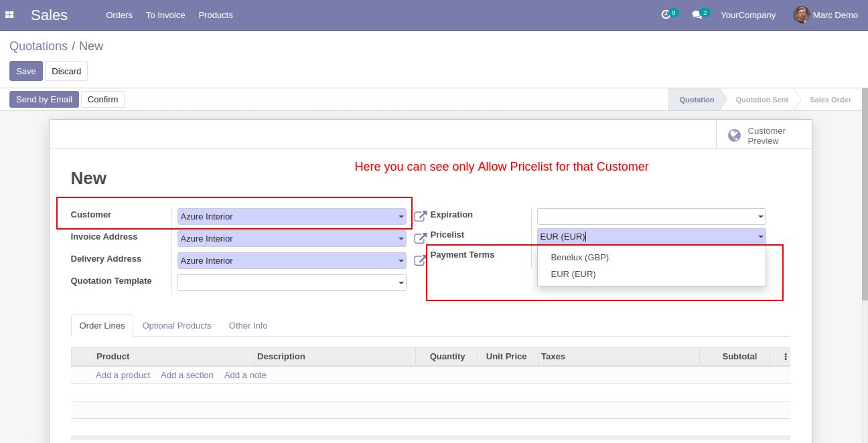Click the Sales Order status stage
This screenshot has height=443, width=868.
coord(830,100)
